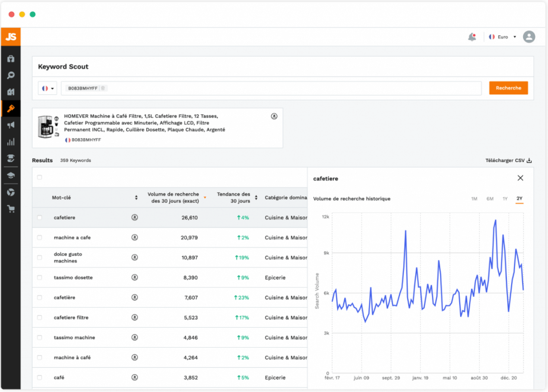Check the machine a cafe row checkbox
The height and width of the screenshot is (392, 548).
pos(40,237)
